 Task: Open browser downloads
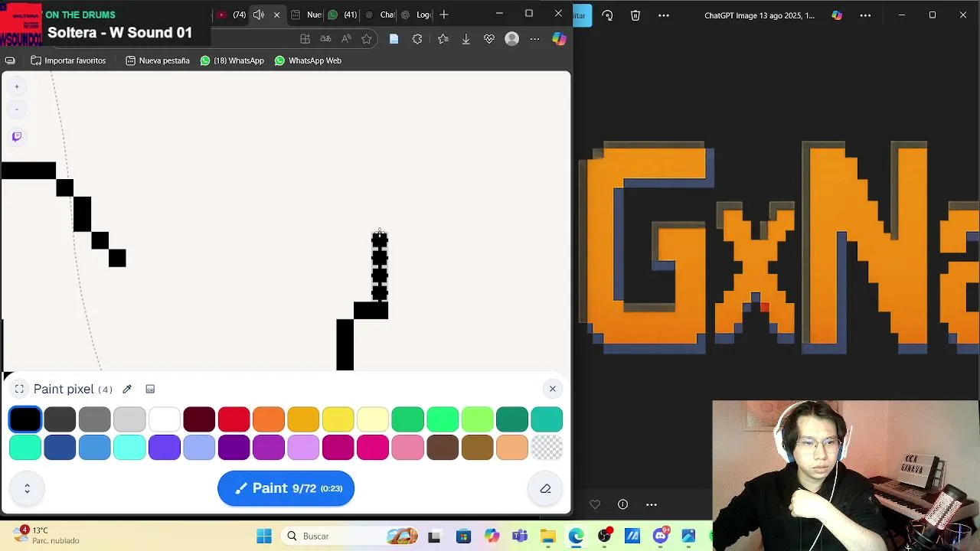(465, 39)
